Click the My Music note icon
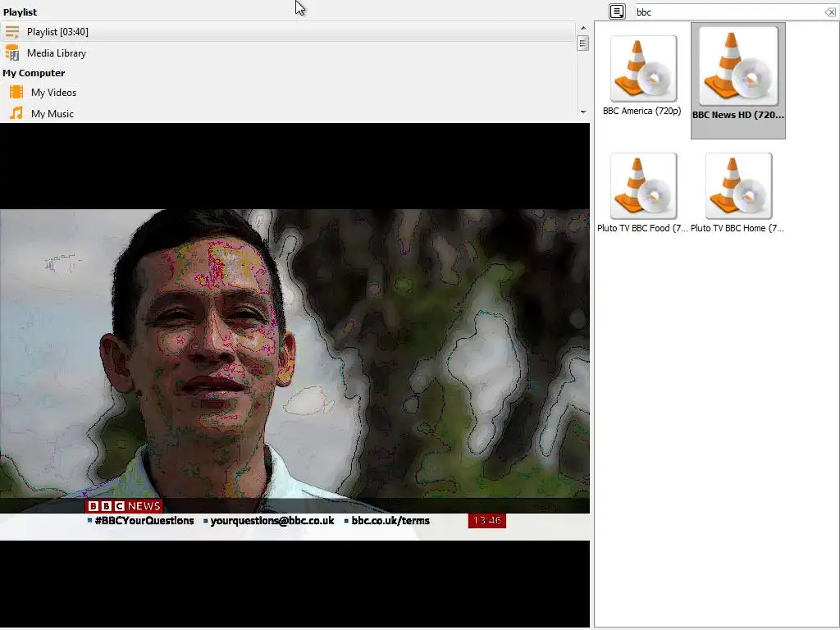 (x=16, y=113)
